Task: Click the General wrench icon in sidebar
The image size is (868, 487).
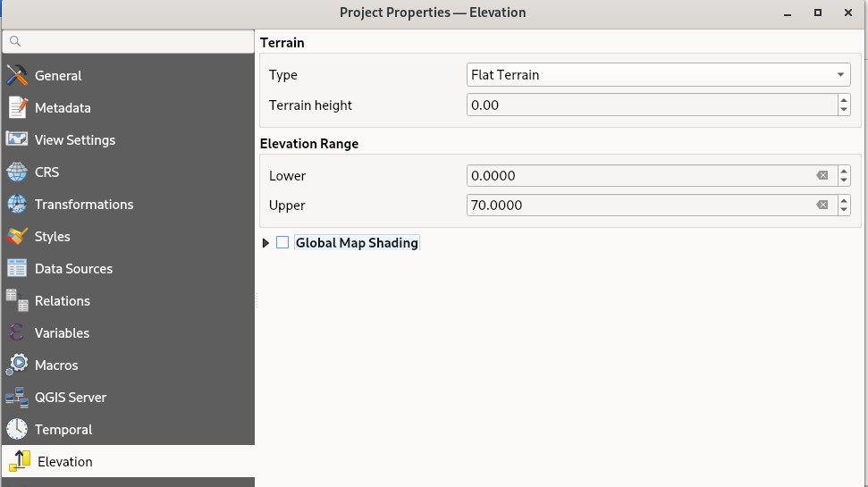Action: pos(17,76)
